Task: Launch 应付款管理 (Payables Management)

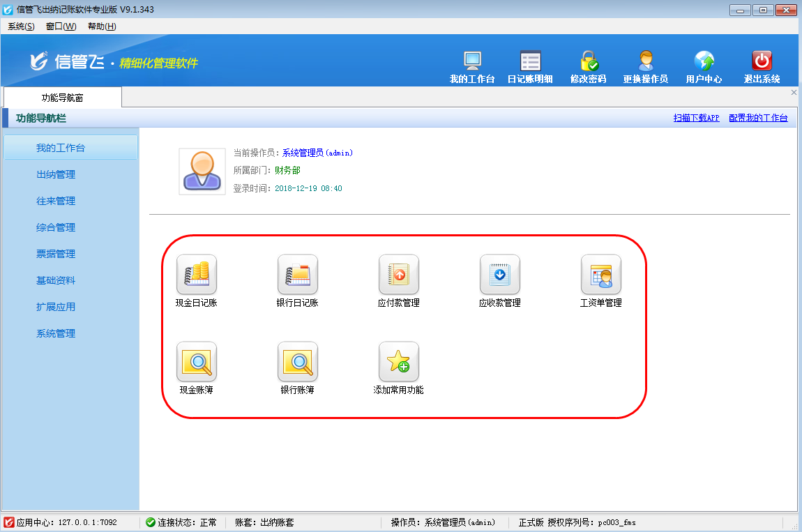Action: [x=399, y=281]
